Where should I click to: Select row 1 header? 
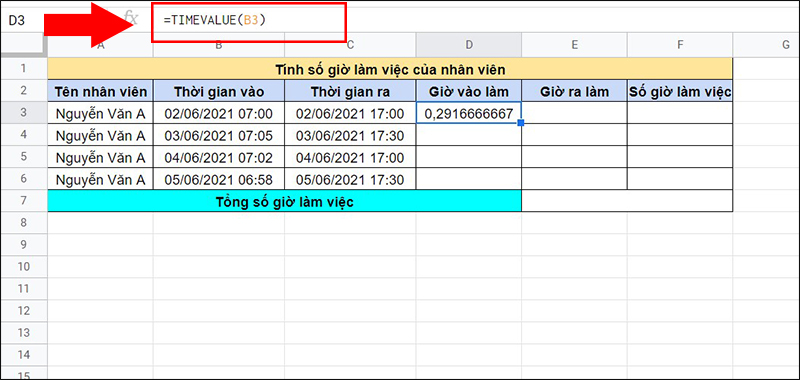point(24,68)
